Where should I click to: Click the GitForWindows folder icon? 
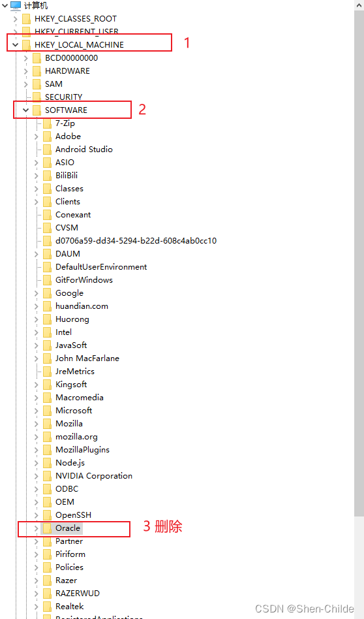click(x=48, y=280)
